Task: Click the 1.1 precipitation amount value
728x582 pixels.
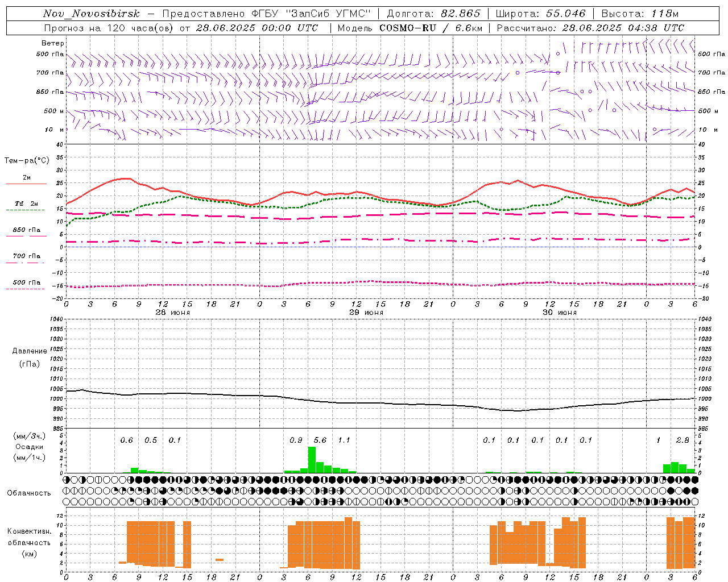Action: click(x=344, y=440)
